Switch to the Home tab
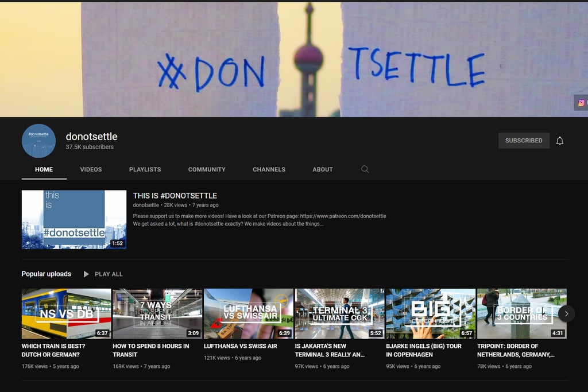 pyautogui.click(x=44, y=169)
